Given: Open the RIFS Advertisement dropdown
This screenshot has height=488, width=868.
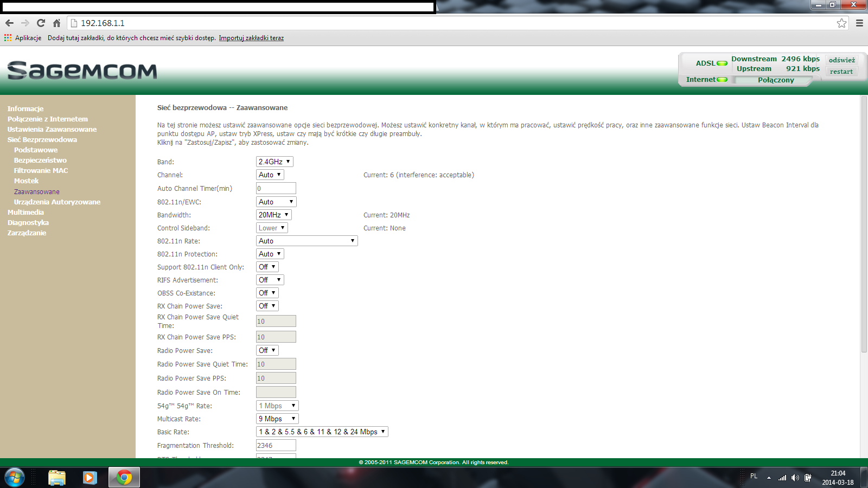Looking at the screenshot, I should 270,280.
